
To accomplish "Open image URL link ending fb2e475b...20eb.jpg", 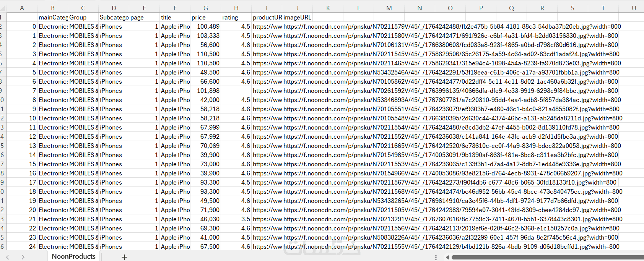I will point(452,26).
